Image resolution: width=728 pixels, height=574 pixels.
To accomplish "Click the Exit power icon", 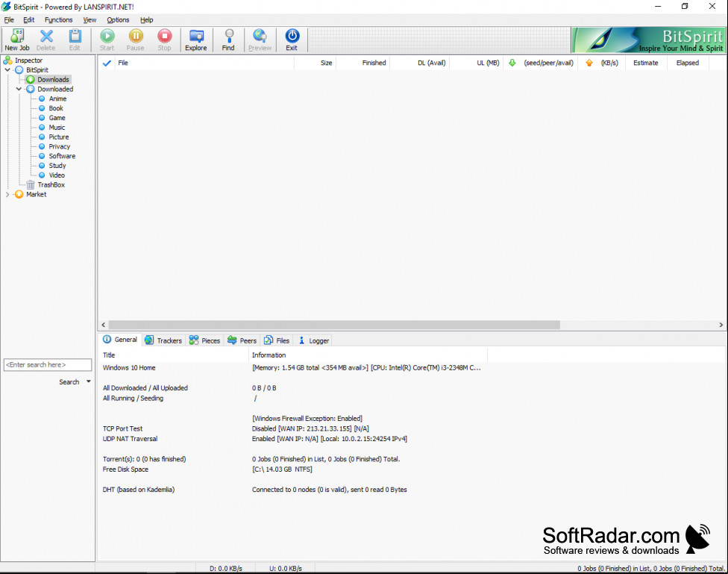I will coord(292,37).
